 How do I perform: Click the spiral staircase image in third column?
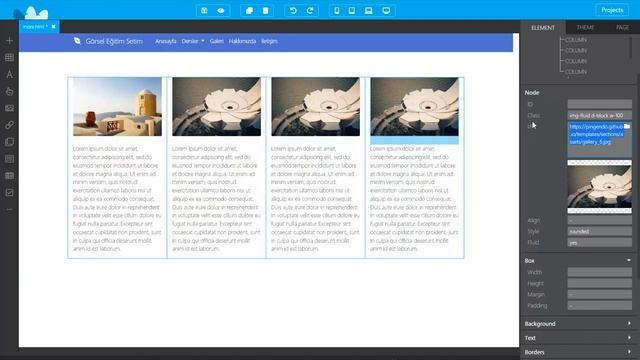(x=316, y=107)
